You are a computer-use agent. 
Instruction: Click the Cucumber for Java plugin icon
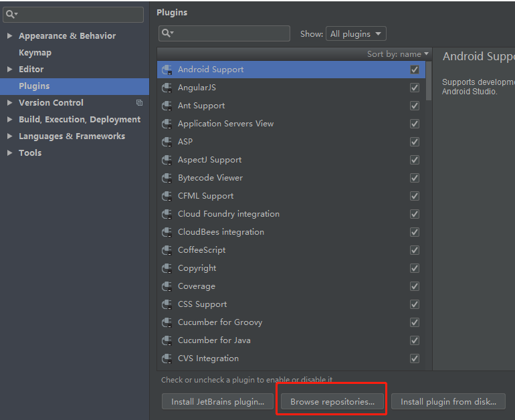click(167, 340)
